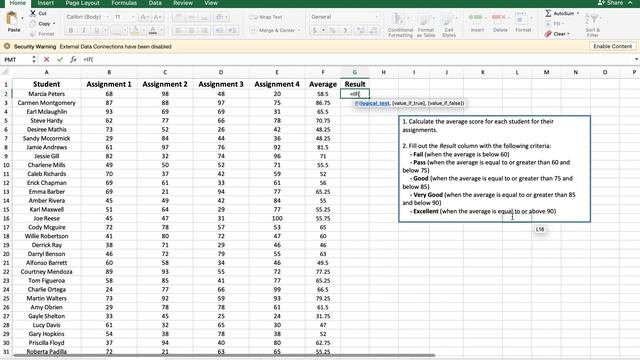The height and width of the screenshot is (360, 640).
Task: Open the Paste options dropdown arrow
Action: point(22,19)
